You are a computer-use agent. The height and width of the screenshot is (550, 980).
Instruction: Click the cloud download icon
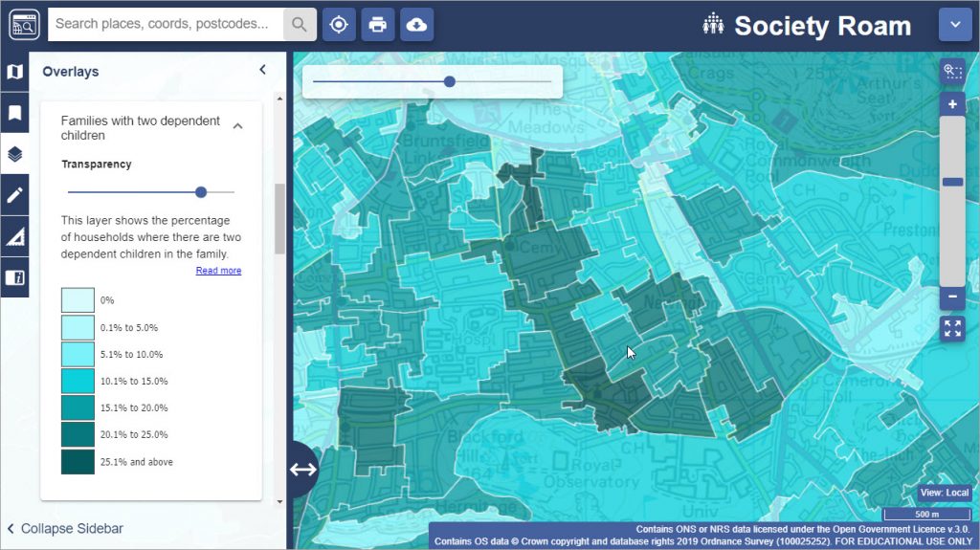416,25
